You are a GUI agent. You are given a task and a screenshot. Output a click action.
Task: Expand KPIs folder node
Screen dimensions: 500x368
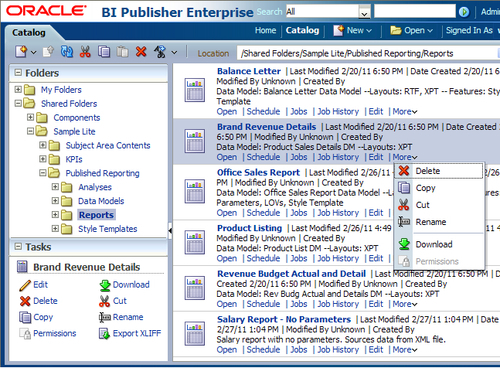pyautogui.click(x=43, y=159)
